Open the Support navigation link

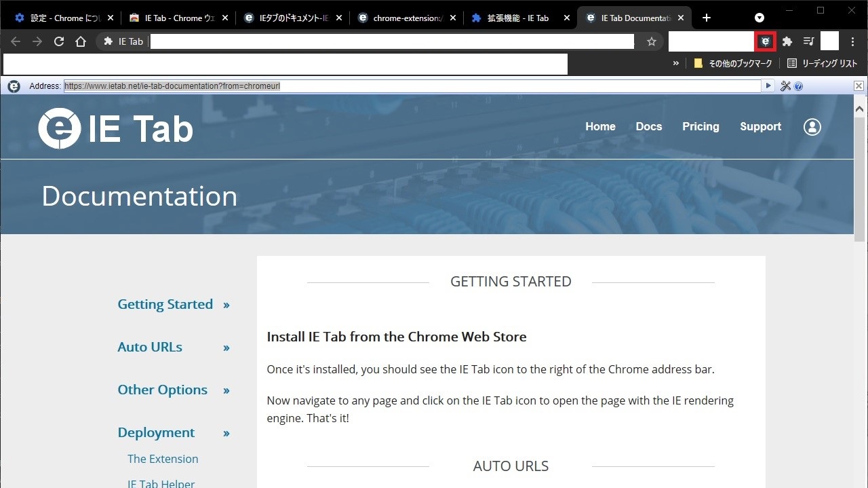(760, 127)
